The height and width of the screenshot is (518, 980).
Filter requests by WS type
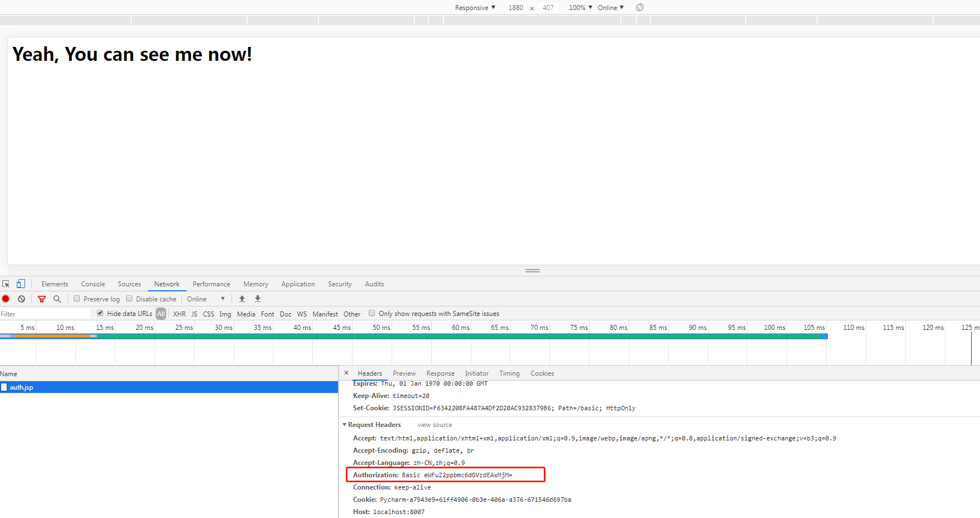[x=302, y=314]
